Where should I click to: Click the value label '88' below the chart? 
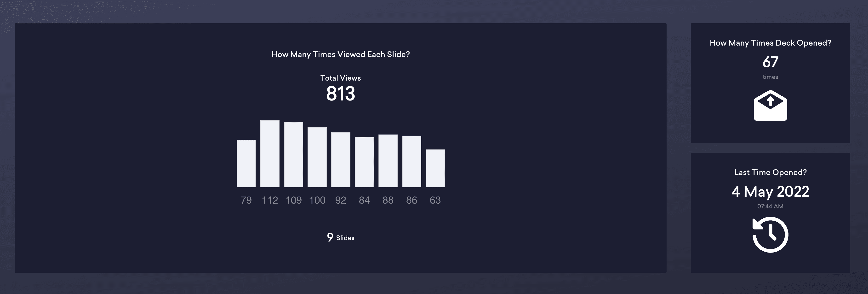pyautogui.click(x=388, y=200)
